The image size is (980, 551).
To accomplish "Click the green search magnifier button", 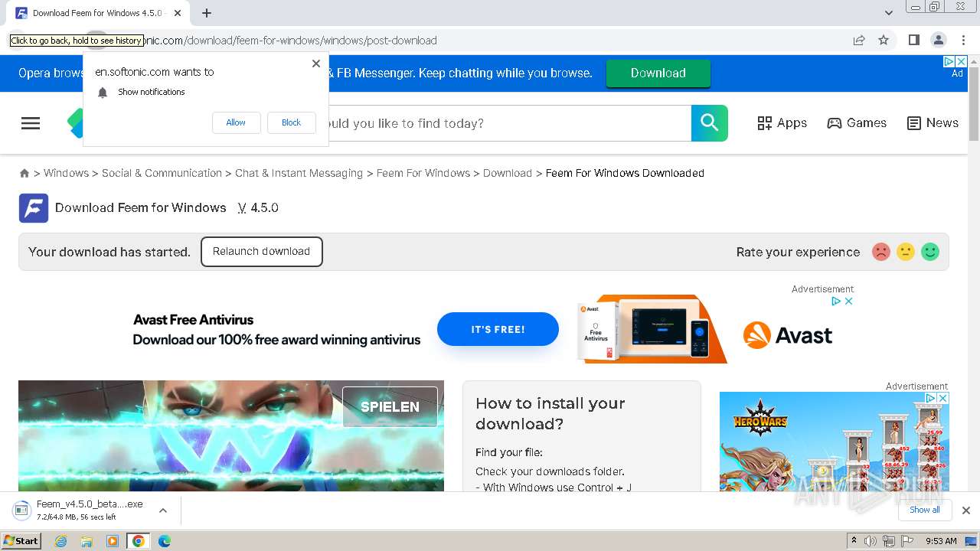I will (710, 123).
